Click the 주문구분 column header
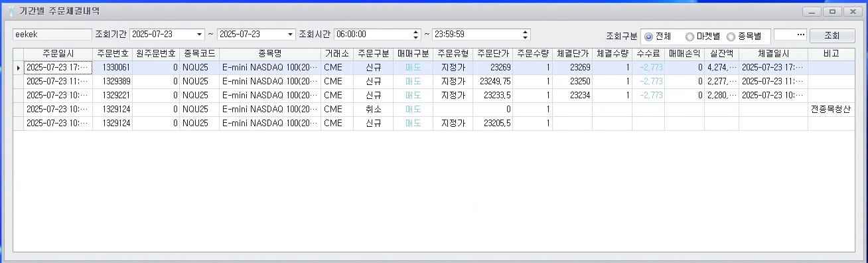 click(x=374, y=54)
